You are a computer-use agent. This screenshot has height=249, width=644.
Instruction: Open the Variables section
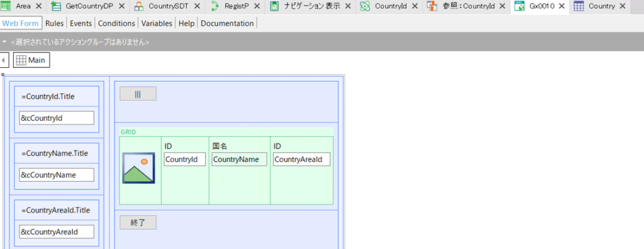157,23
